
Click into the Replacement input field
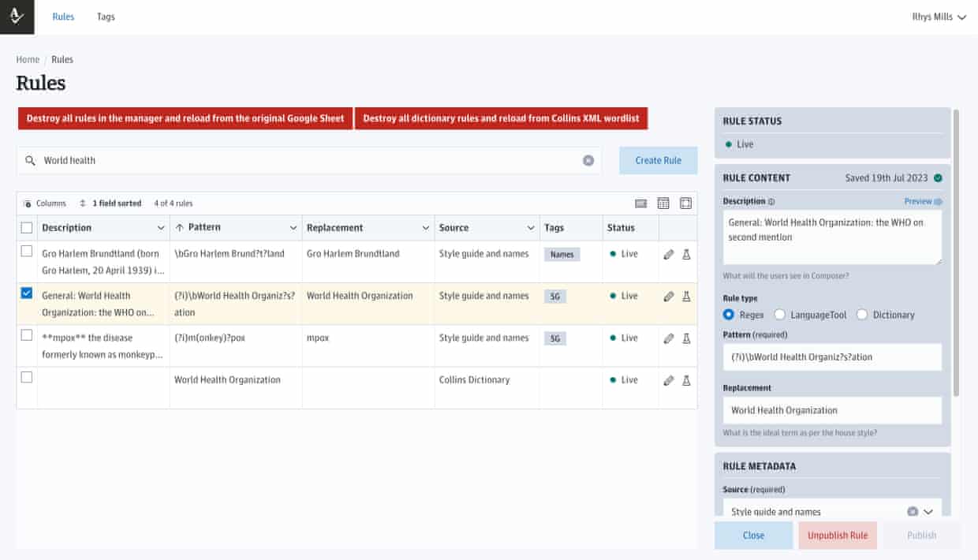832,410
